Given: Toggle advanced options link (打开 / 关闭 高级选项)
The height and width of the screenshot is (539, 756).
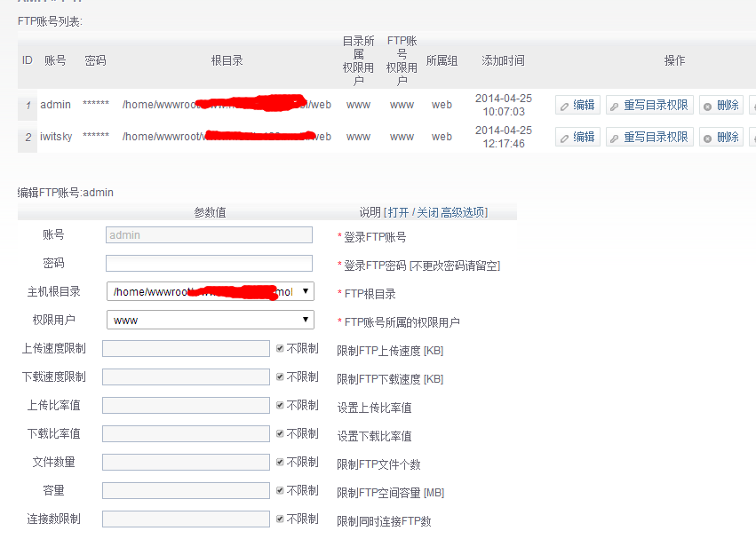Looking at the screenshot, I should pos(436,212).
